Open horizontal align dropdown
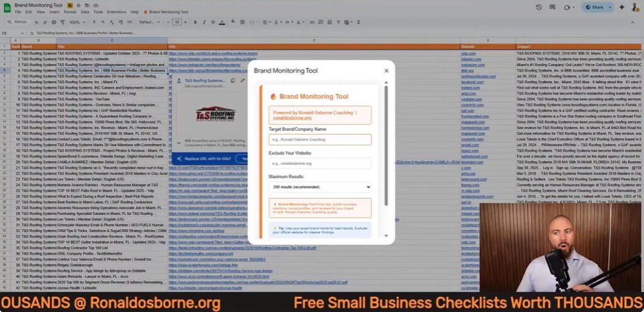This screenshot has height=312, width=644. [267, 22]
